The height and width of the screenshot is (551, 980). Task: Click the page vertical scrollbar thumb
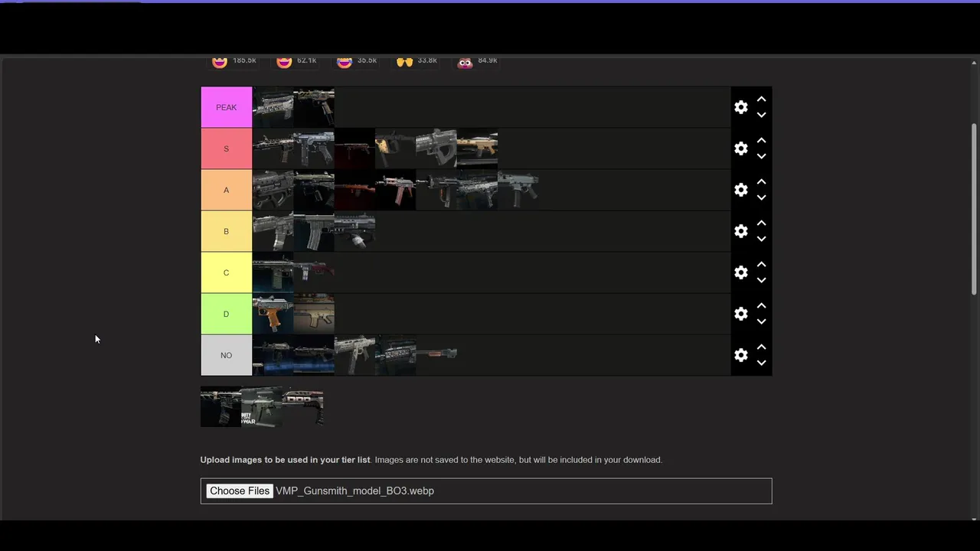pyautogui.click(x=974, y=208)
